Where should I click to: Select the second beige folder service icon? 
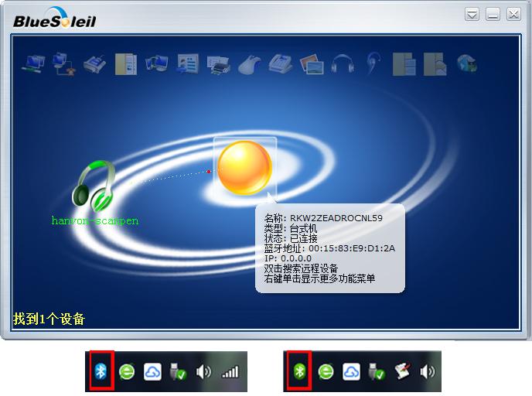point(435,63)
